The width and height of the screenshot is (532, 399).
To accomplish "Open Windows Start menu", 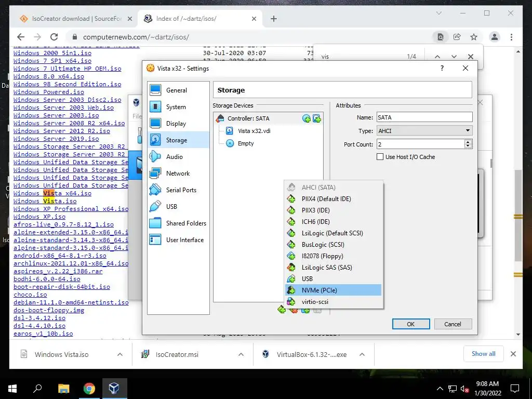I will [12, 389].
